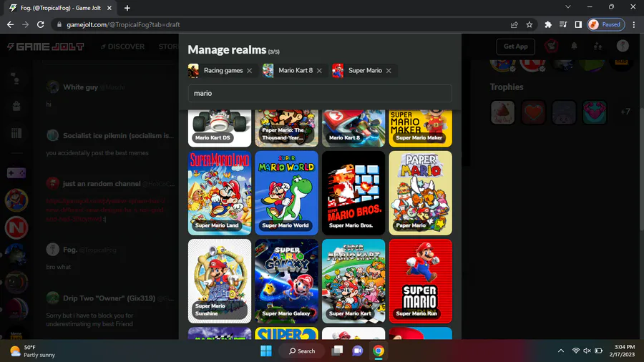Choose the Super Mario World realm card
This screenshot has width=644, height=362.
(x=286, y=193)
